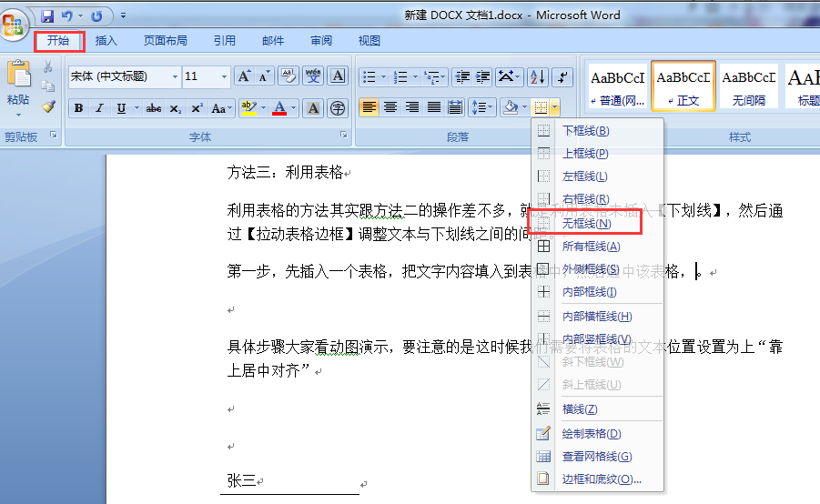Viewport: 820px width, 504px height.
Task: Open the font name dropdown
Action: 174,77
